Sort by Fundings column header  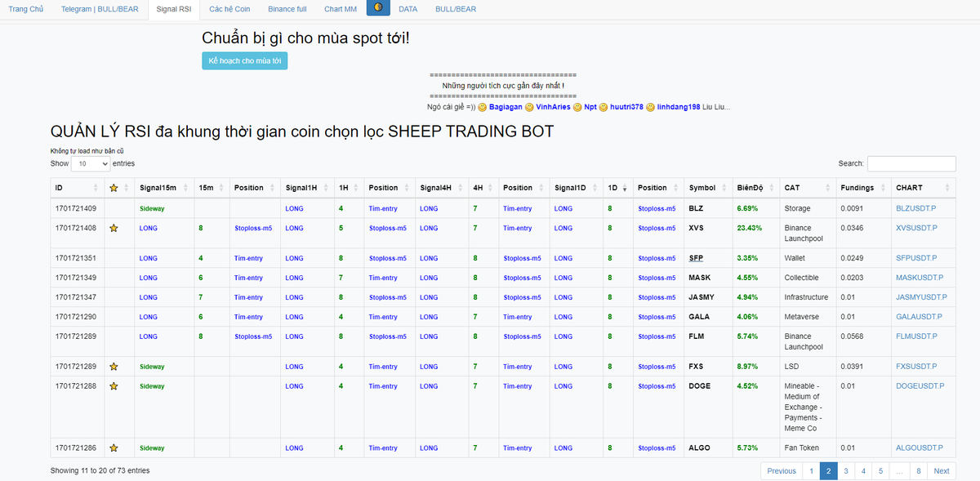[x=863, y=188]
